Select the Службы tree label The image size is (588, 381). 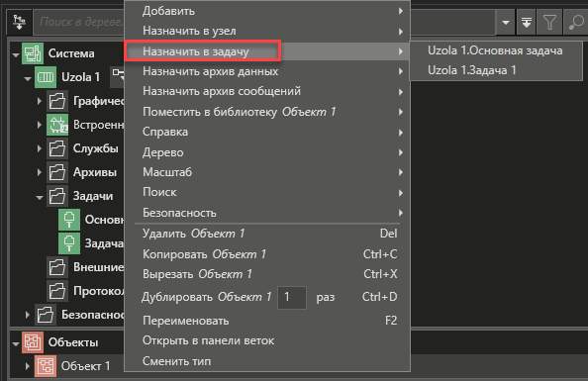pos(96,148)
